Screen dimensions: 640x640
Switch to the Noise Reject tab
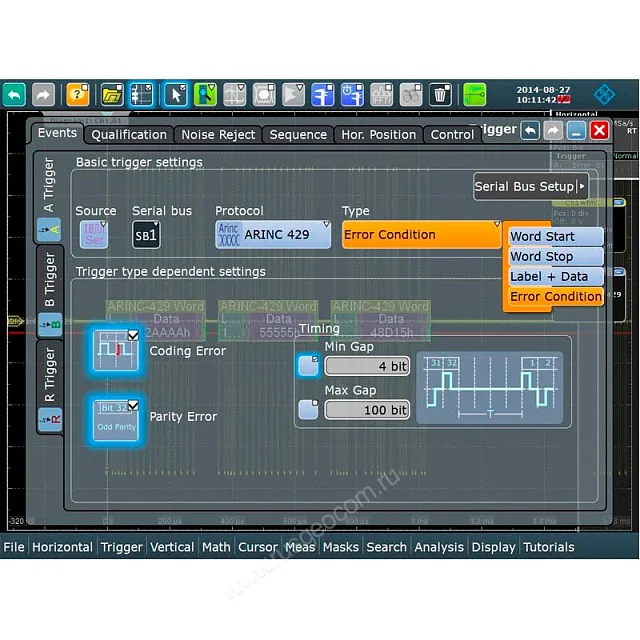click(x=218, y=135)
